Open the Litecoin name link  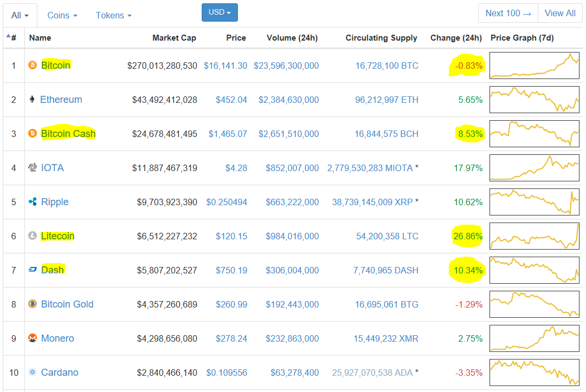(57, 236)
